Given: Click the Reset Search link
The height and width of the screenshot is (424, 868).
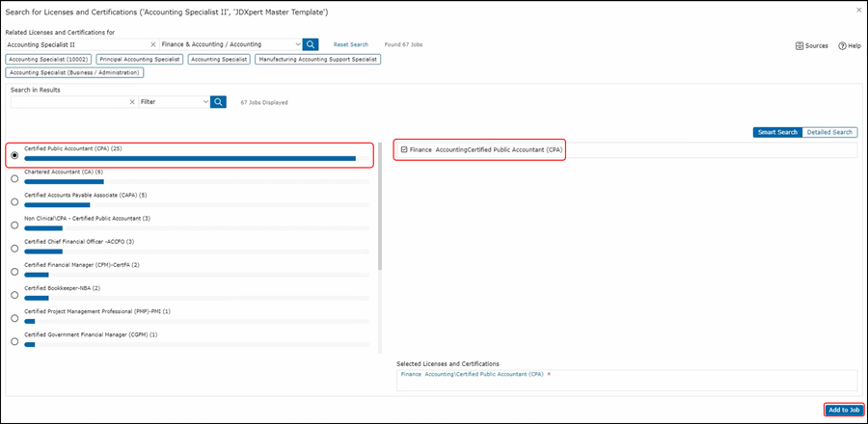Looking at the screenshot, I should (x=351, y=44).
